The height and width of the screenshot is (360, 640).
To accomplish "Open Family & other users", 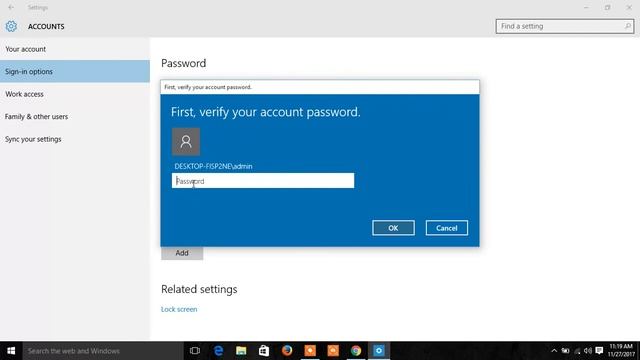I will [75, 116].
